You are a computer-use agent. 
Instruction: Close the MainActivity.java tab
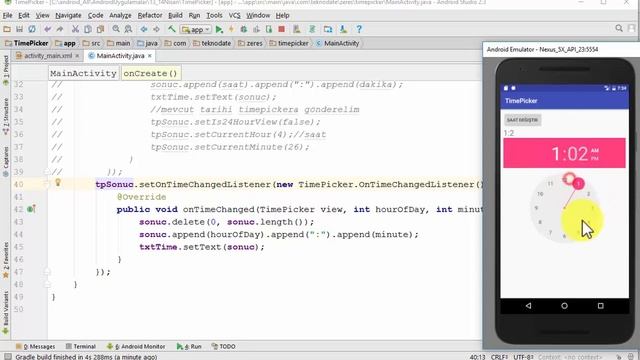[150, 56]
